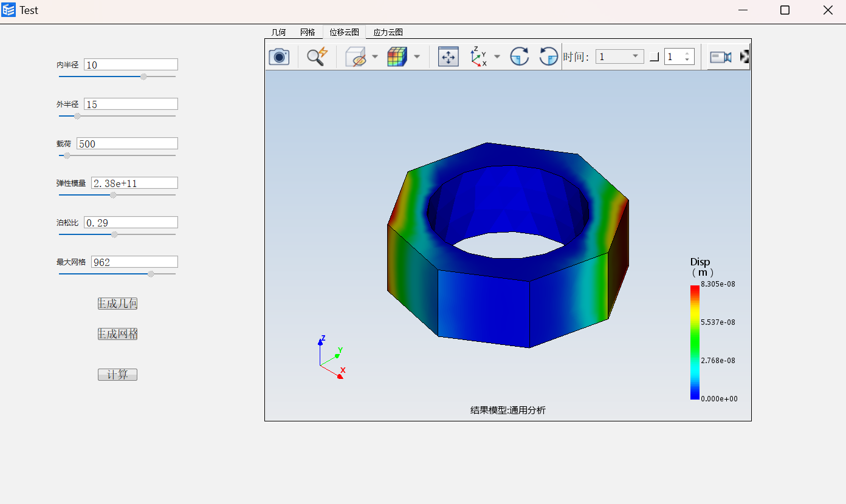
Task: Maximize the Test window
Action: coord(785,10)
